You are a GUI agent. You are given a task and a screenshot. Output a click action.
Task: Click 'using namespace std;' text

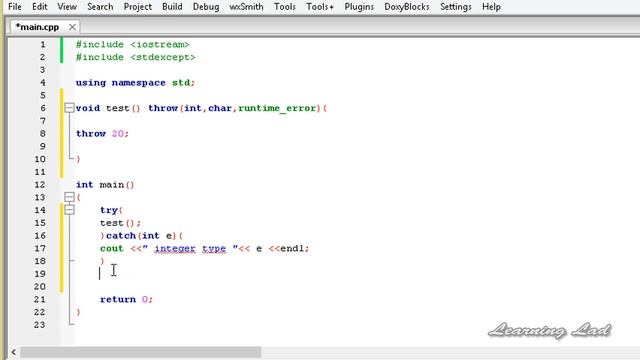point(136,82)
